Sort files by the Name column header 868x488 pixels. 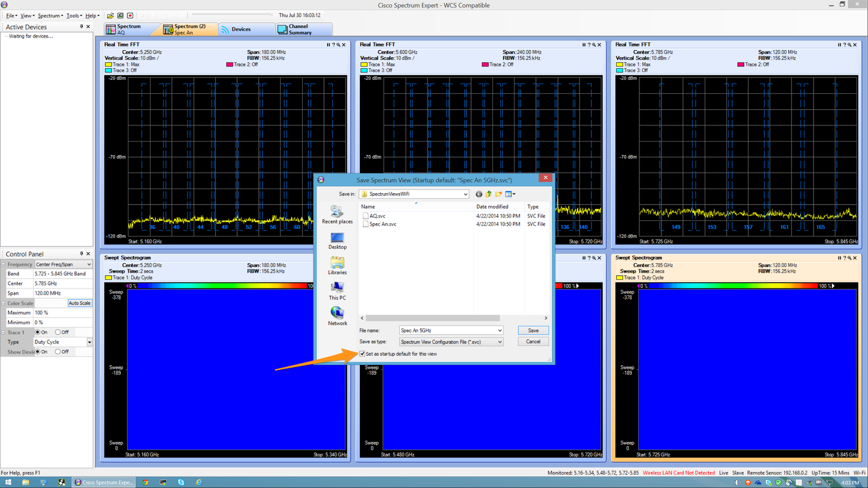[x=416, y=206]
